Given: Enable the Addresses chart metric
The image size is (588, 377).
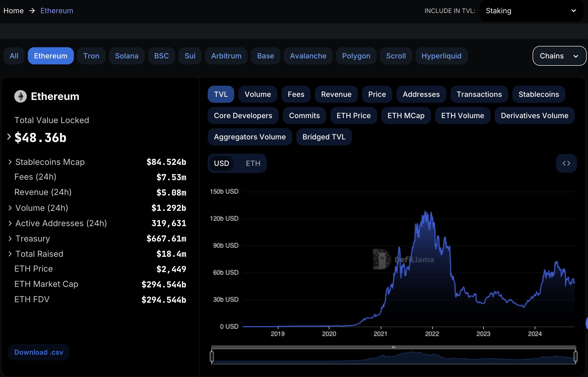Looking at the screenshot, I should [x=421, y=94].
